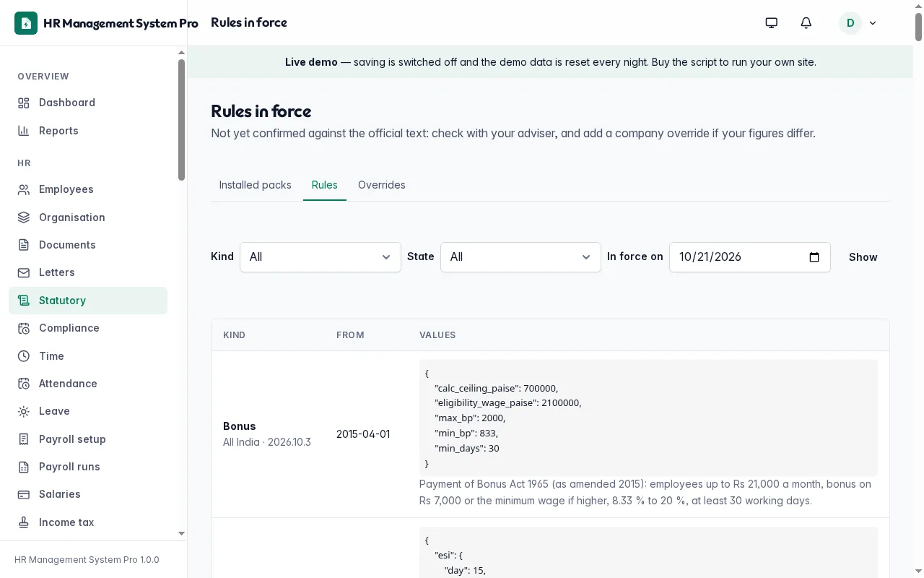Click the FROM column header

(350, 335)
